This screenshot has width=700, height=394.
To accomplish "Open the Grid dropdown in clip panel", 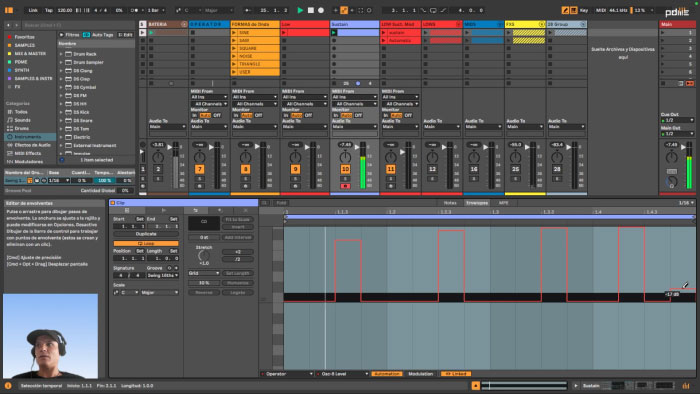I will pyautogui.click(x=204, y=273).
